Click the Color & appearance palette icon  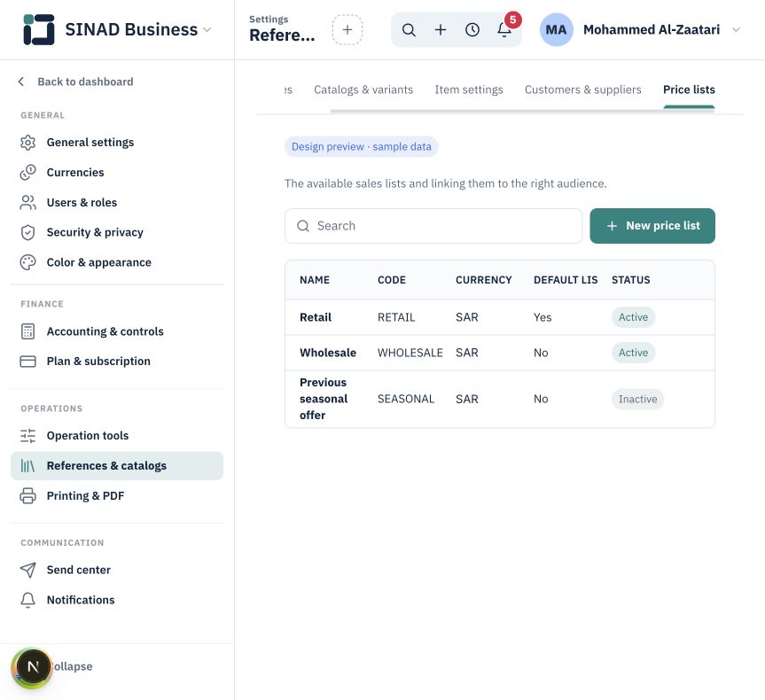click(27, 262)
